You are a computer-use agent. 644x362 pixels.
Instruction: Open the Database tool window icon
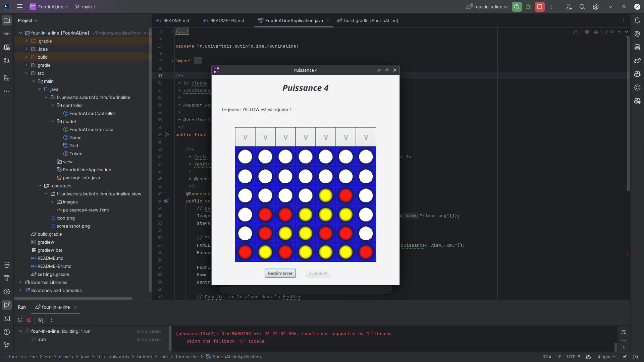click(637, 47)
